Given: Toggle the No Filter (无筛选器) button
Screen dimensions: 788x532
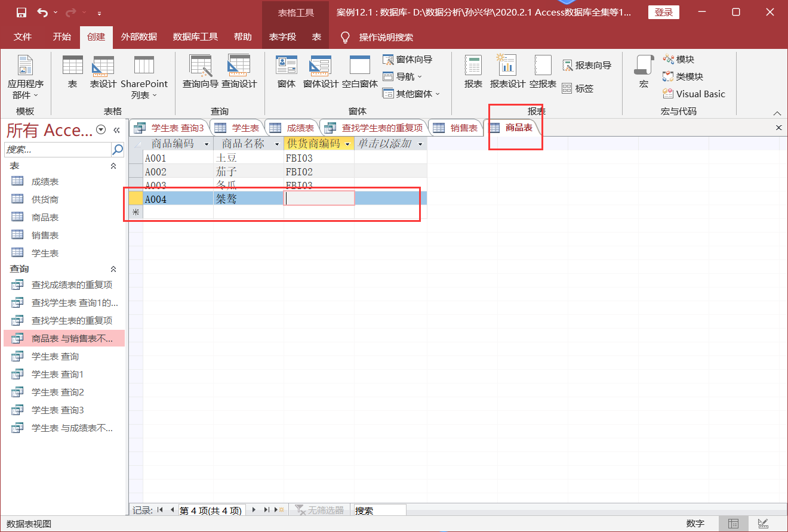Looking at the screenshot, I should tap(319, 511).
